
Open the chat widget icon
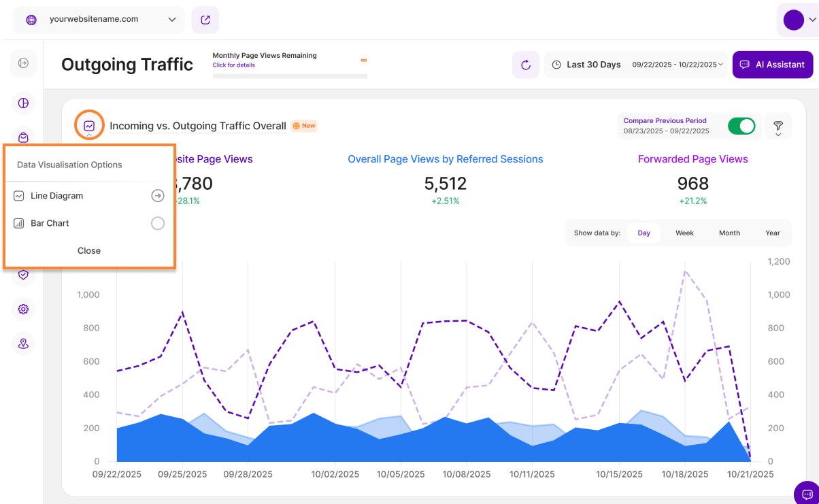point(807,493)
